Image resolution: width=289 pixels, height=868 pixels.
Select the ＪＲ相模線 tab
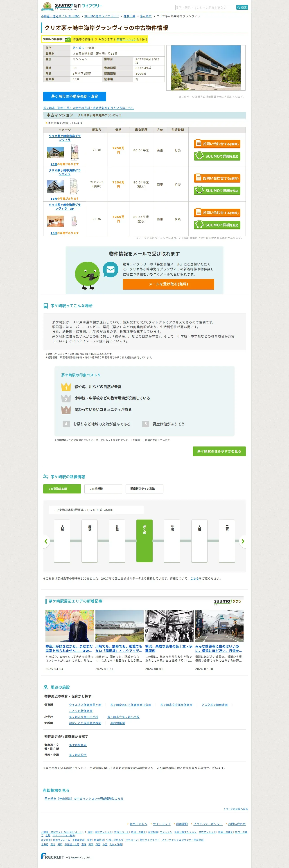click(x=103, y=489)
